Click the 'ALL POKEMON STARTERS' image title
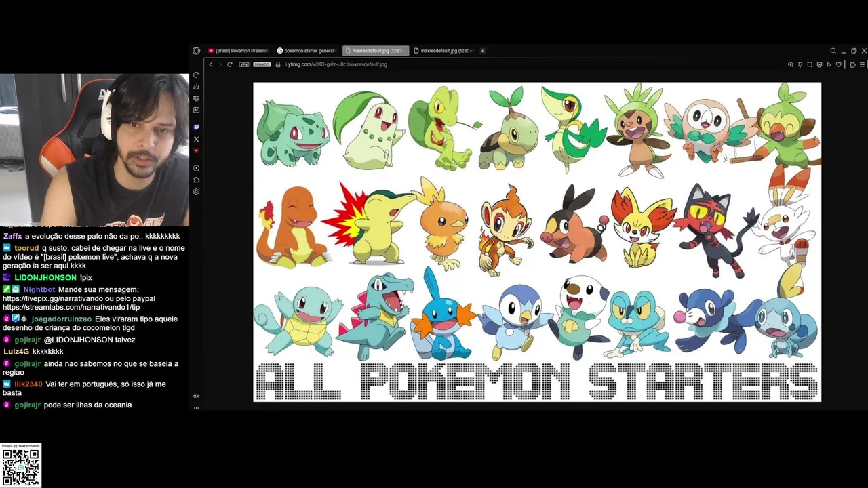The width and height of the screenshot is (868, 488). tap(537, 381)
